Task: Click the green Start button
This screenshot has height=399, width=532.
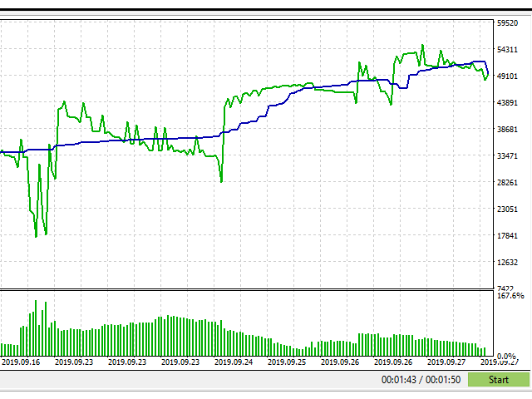Action: (499, 379)
